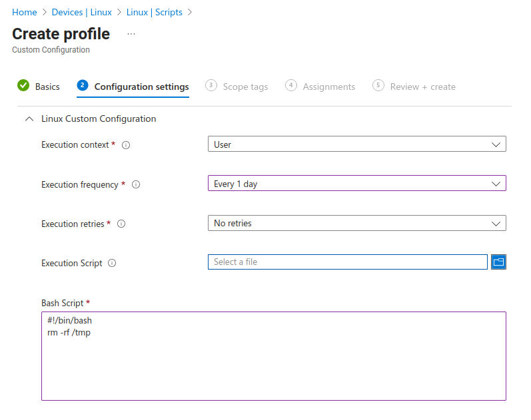Open the Review + create tab

[x=422, y=87]
